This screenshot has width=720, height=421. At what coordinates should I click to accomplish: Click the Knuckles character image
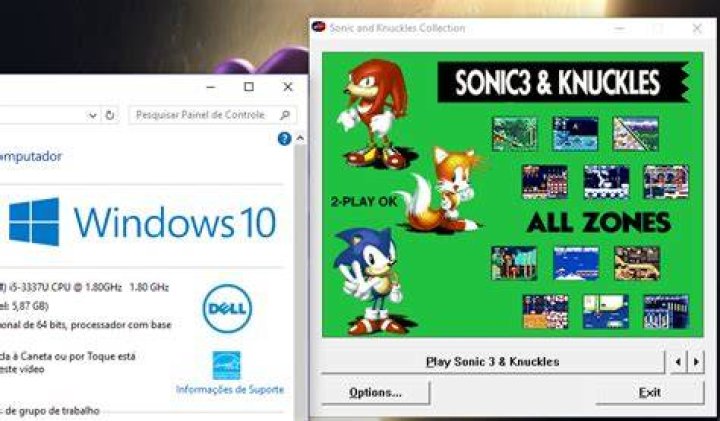click(x=374, y=113)
